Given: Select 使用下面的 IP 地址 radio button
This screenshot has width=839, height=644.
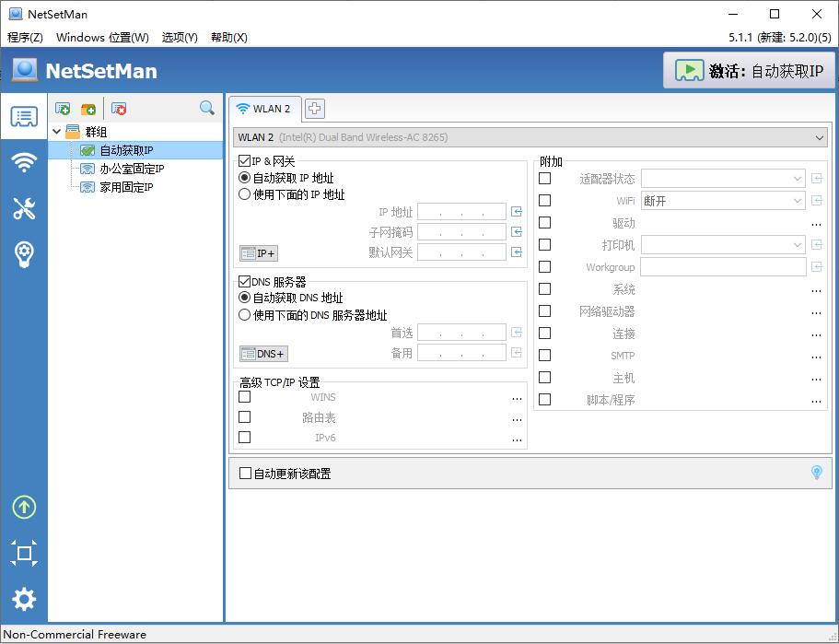Looking at the screenshot, I should point(245,194).
